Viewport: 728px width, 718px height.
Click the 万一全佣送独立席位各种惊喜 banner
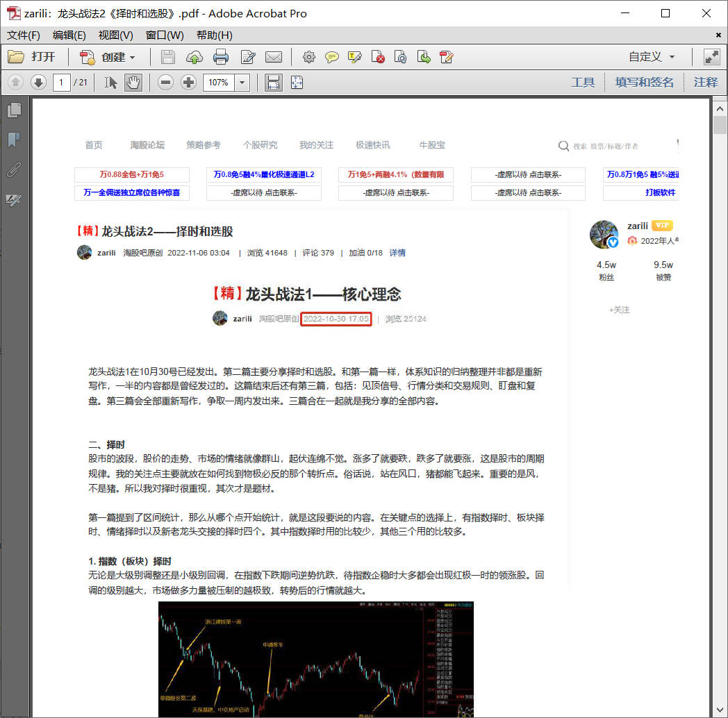(132, 192)
